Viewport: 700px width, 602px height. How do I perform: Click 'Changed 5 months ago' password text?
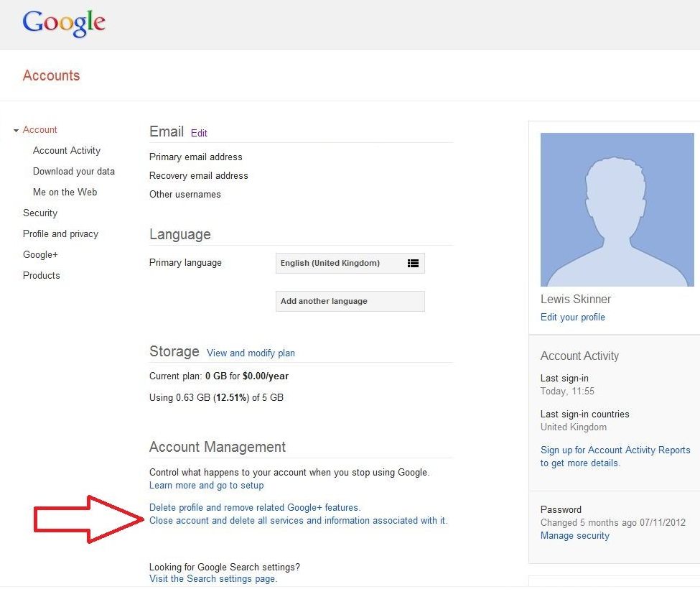point(613,522)
